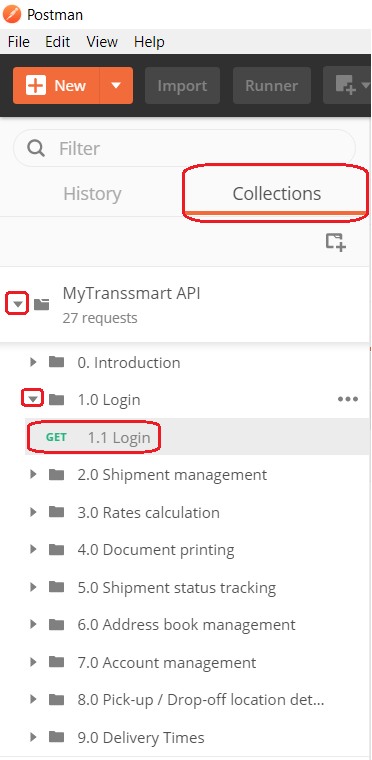Viewport: 372px width, 760px height.
Task: Collapse the MyTranssmart API collection
Action: 17,304
